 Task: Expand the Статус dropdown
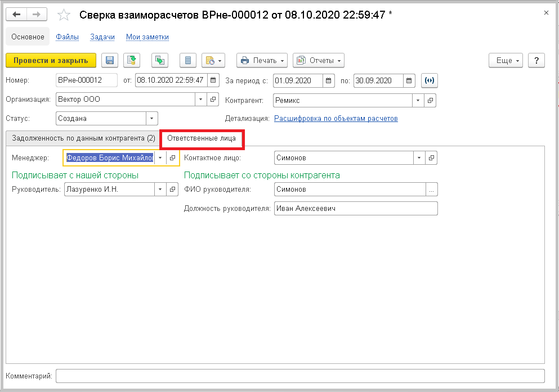coord(152,119)
